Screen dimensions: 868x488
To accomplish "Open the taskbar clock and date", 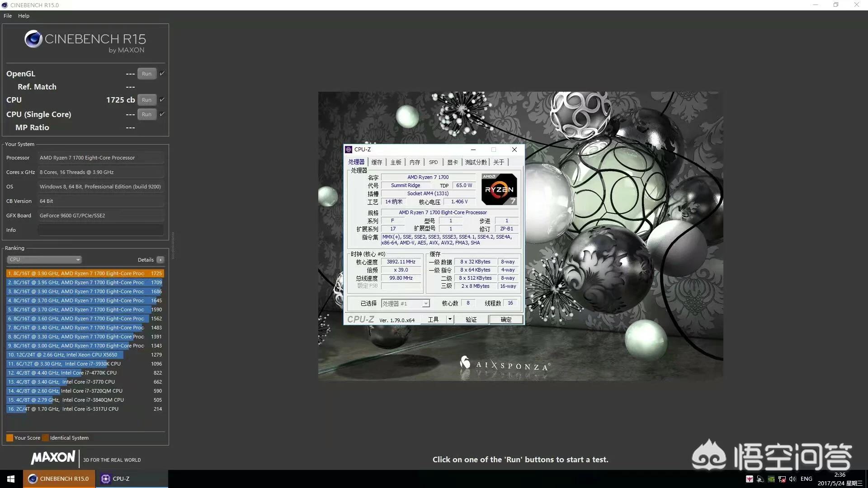I will (840, 479).
